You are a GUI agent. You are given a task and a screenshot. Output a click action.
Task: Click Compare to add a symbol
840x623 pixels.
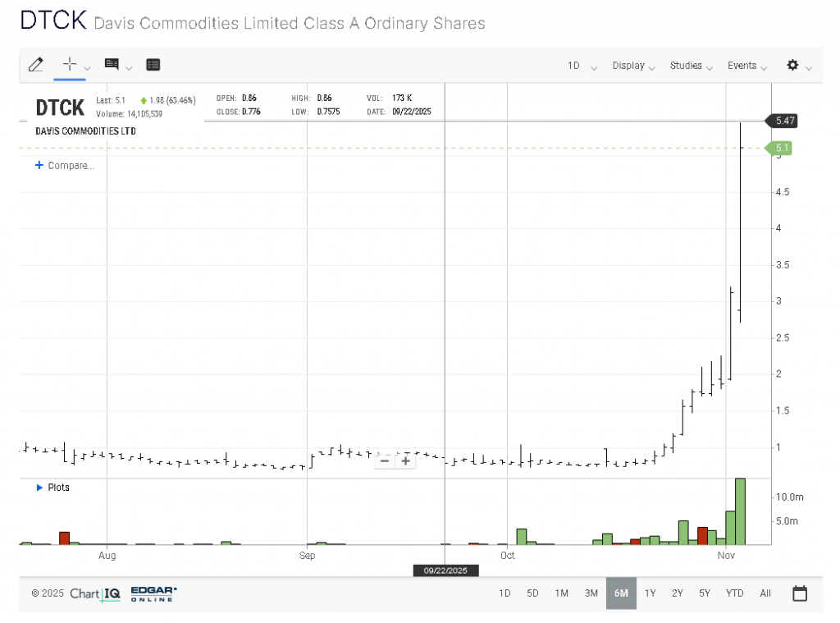click(65, 165)
